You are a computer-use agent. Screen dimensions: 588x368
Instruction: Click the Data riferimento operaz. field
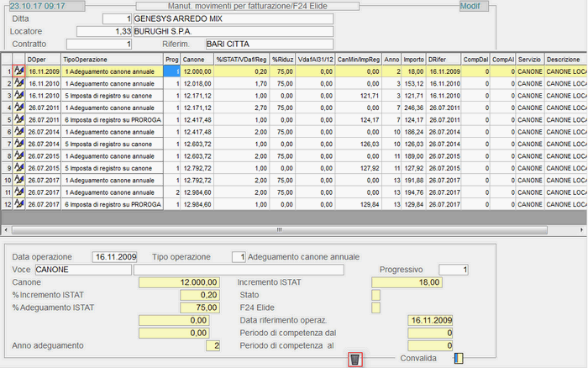point(430,320)
